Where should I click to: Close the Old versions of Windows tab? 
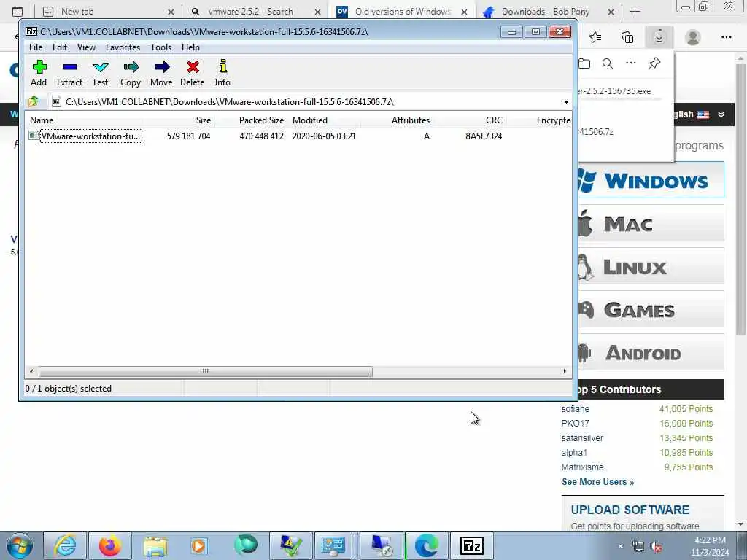(464, 12)
